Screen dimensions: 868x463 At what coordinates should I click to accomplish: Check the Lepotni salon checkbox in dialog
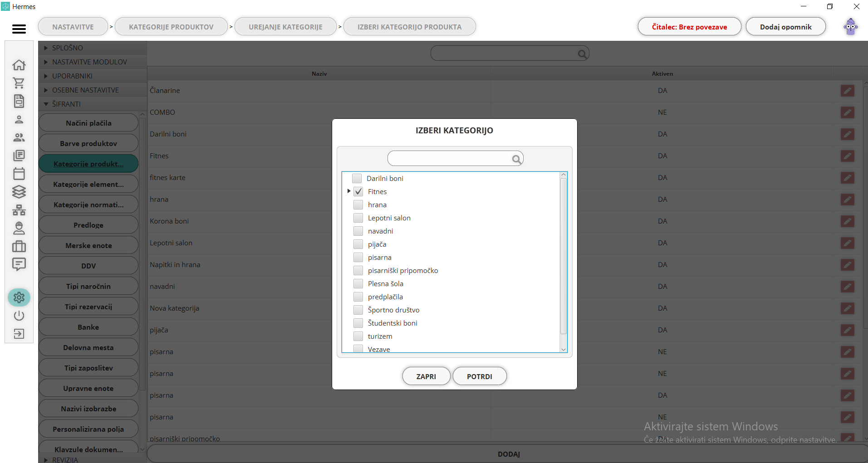358,218
